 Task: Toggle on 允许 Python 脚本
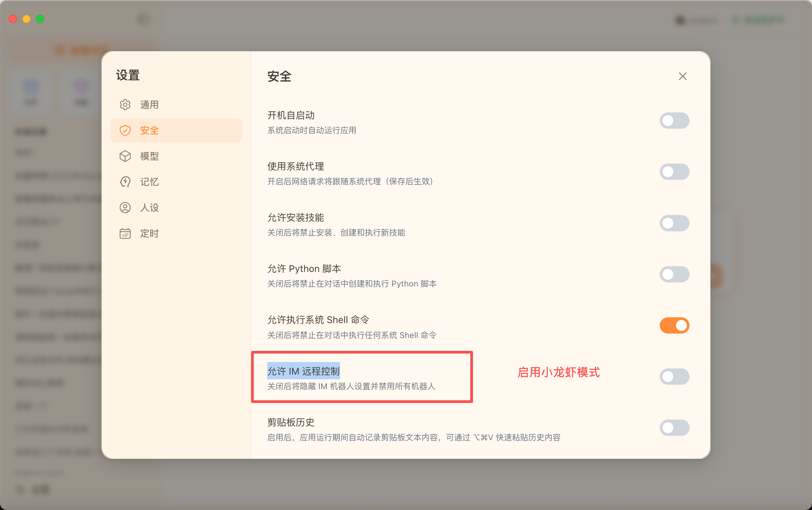[x=674, y=274]
